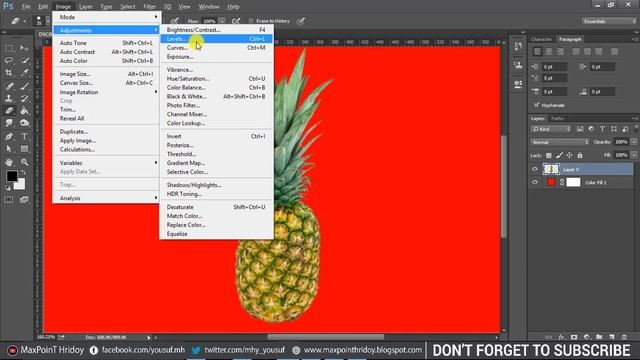
Task: Select the Hand tool
Action: tap(9, 162)
